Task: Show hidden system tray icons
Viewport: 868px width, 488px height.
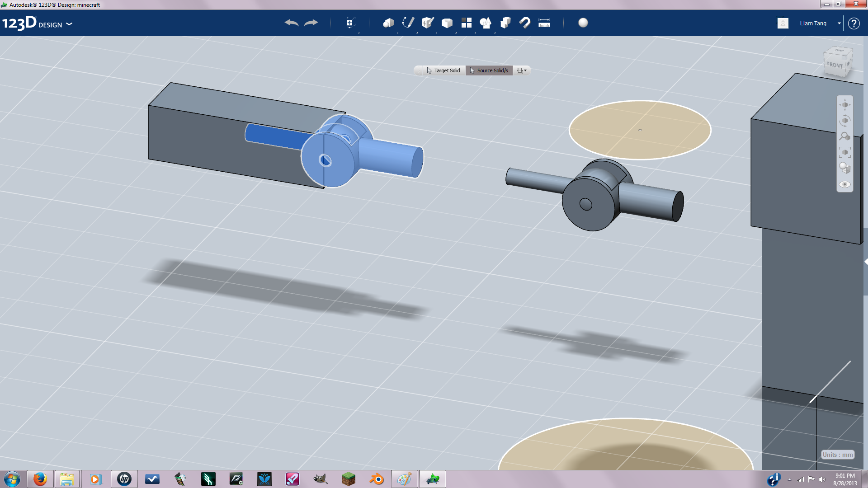Action: (x=790, y=479)
